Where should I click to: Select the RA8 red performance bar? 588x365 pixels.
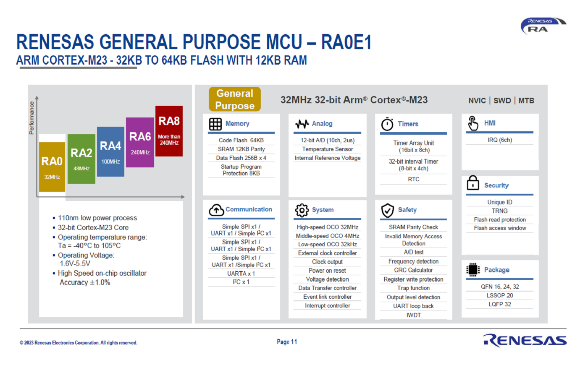169,131
